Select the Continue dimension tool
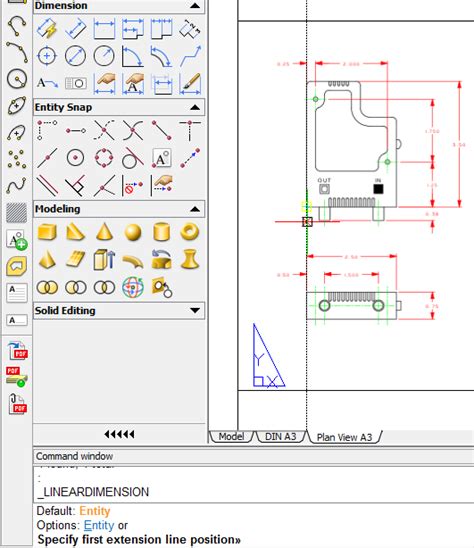Viewport: 474px width, 548px height. pyautogui.click(x=161, y=28)
